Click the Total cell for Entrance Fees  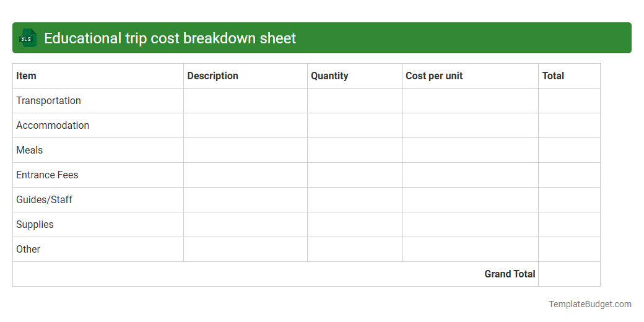569,175
